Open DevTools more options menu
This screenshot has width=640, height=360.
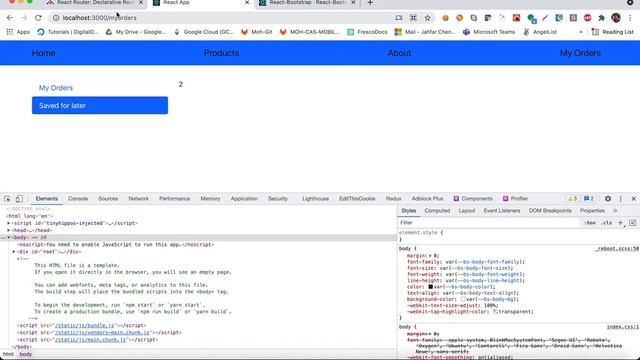click(x=620, y=199)
